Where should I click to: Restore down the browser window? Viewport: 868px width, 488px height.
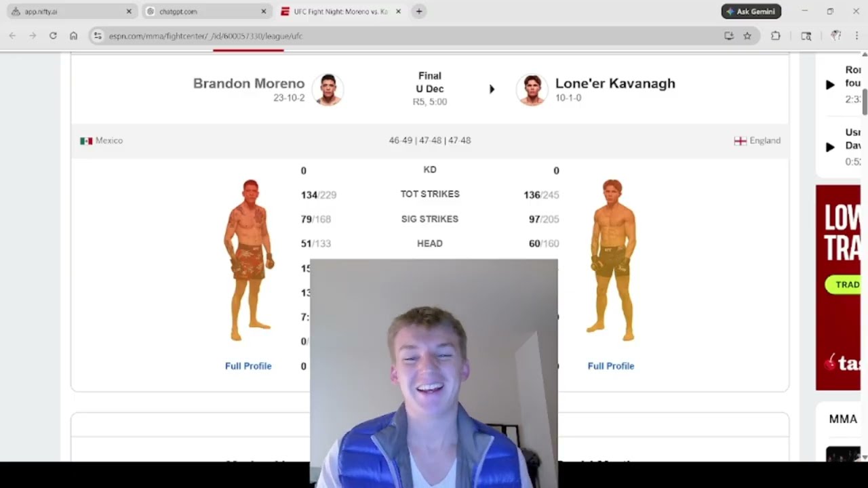(830, 12)
